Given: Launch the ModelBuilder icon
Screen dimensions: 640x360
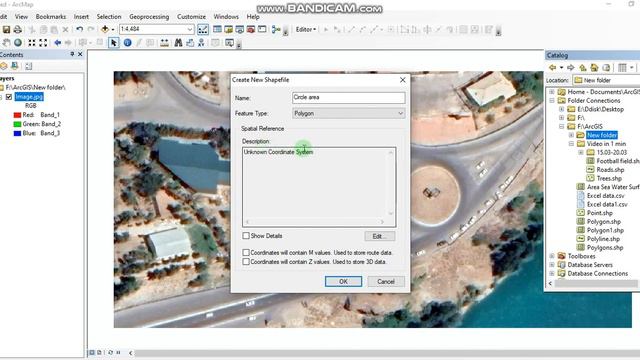Looking at the screenshot, I should coord(276,29).
